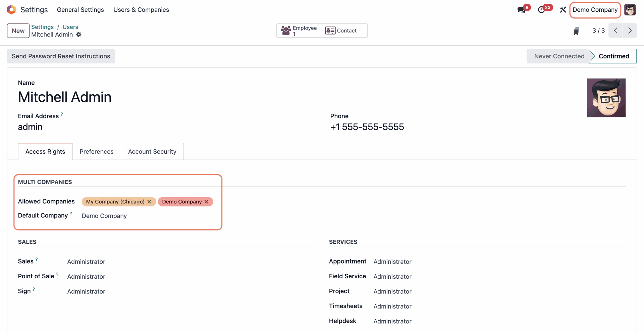The image size is (644, 332).
Task: Advance the record pager with right arrow
Action: coord(630,31)
